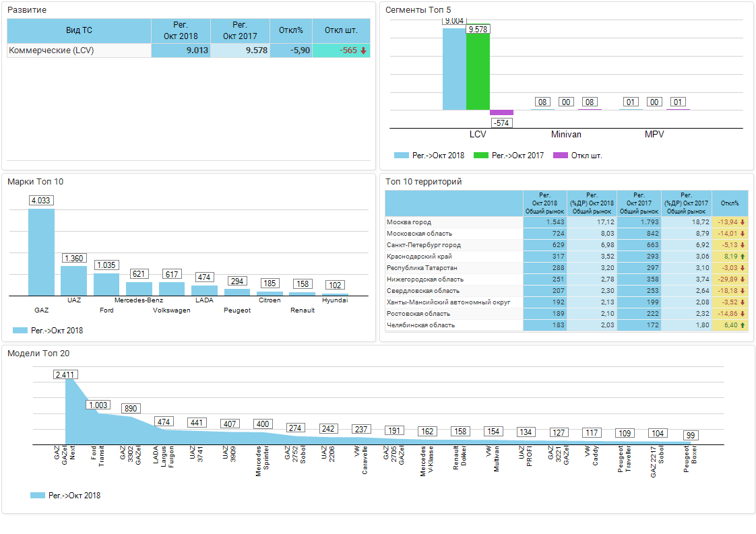Click the 99 data label in Модели chart
Viewport: 756px width, 534px height.
click(x=691, y=436)
